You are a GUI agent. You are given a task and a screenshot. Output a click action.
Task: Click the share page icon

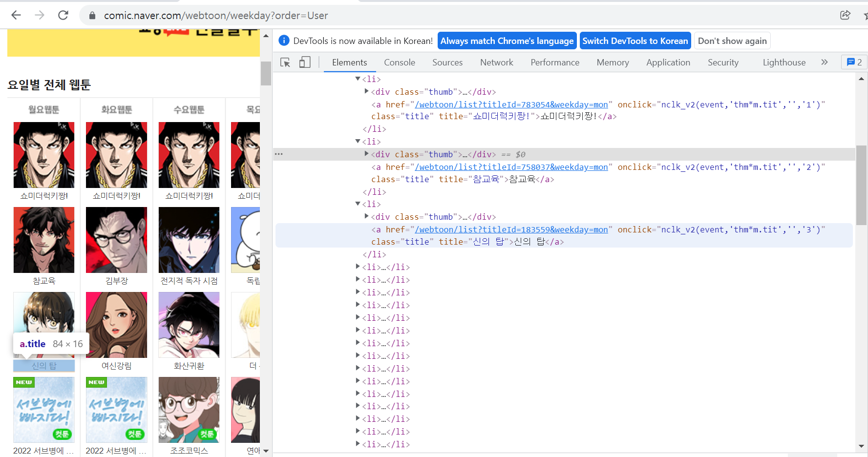coord(845,15)
